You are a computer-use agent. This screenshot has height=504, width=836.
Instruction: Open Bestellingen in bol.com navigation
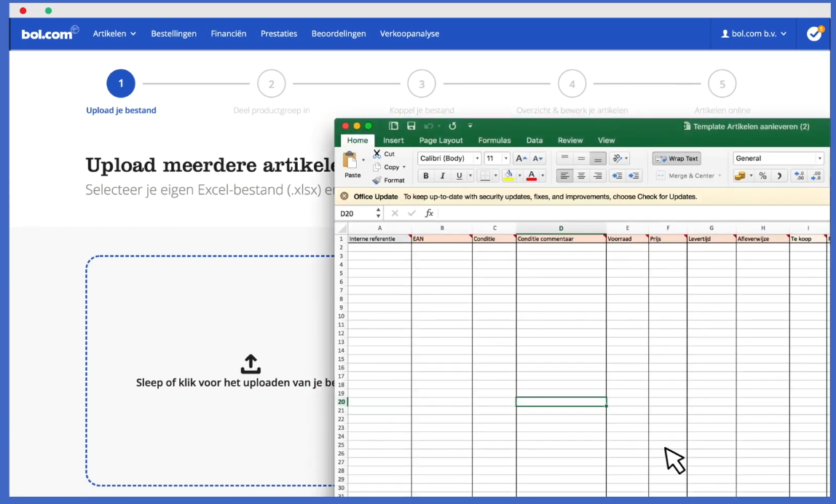(174, 34)
